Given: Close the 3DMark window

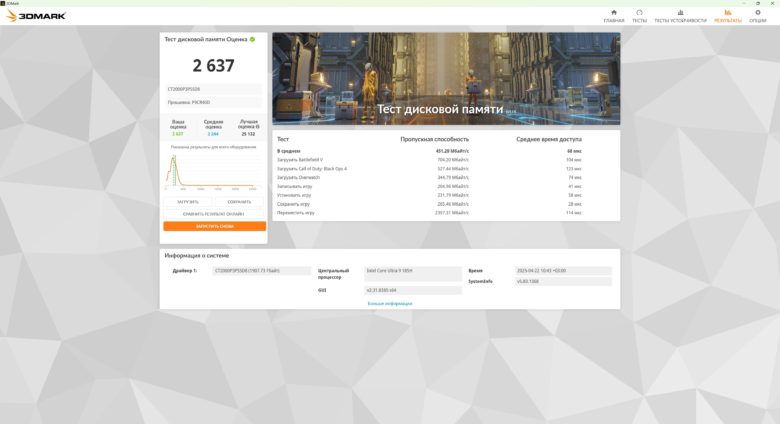Looking at the screenshot, I should (773, 3).
